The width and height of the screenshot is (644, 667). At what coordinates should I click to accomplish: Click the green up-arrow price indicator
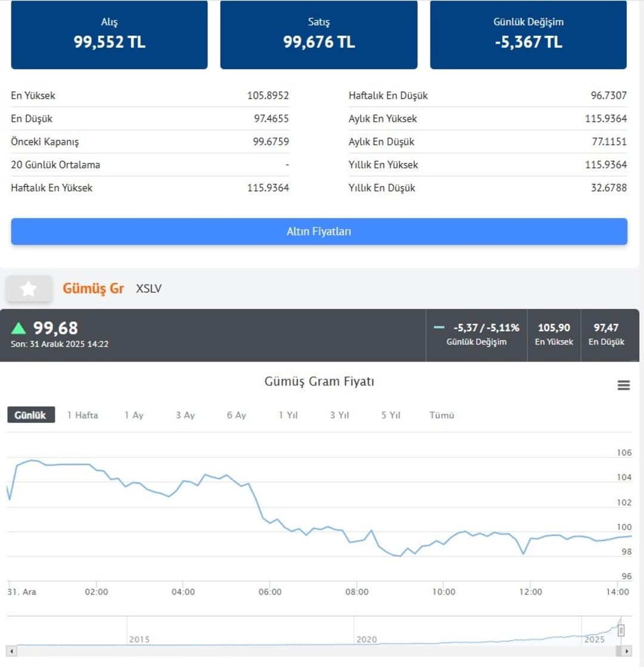pos(19,328)
